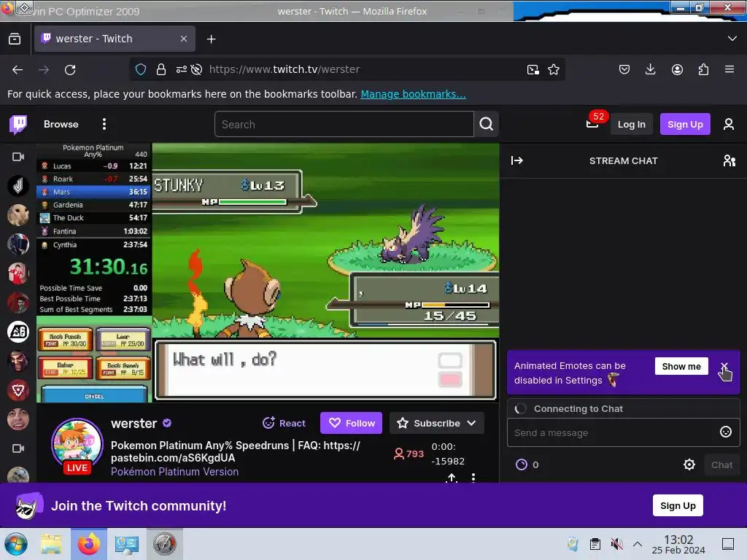This screenshot has height=560, width=747.
Task: Click the Send a message chat box
Action: pyautogui.click(x=614, y=432)
